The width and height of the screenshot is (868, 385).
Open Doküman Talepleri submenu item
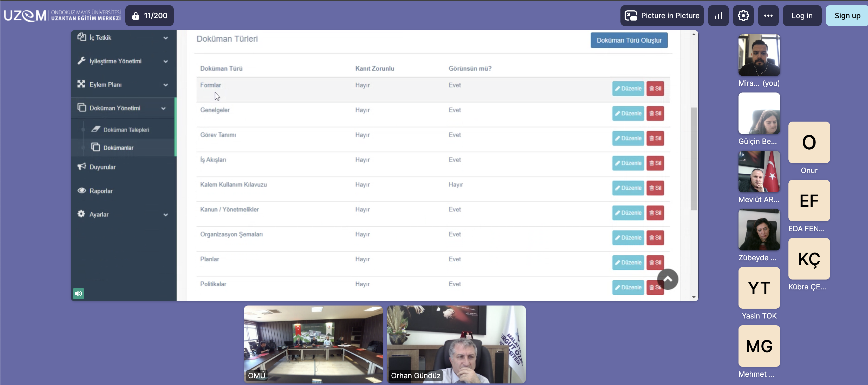[126, 130]
